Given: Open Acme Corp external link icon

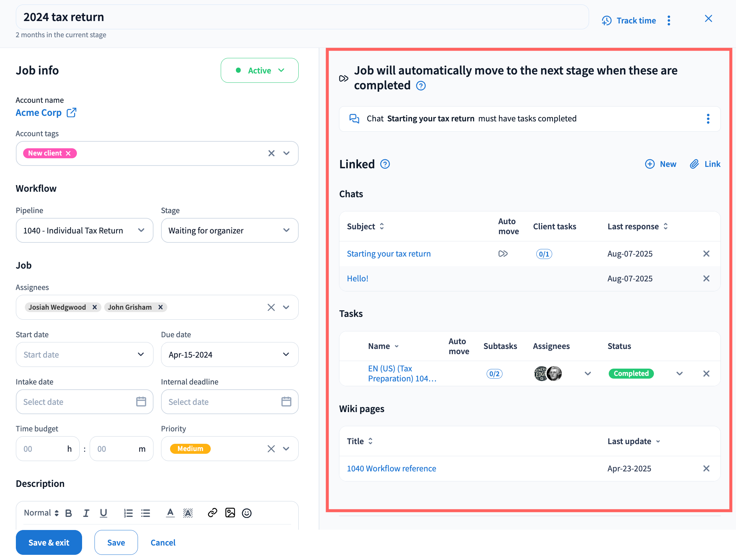Looking at the screenshot, I should point(71,113).
